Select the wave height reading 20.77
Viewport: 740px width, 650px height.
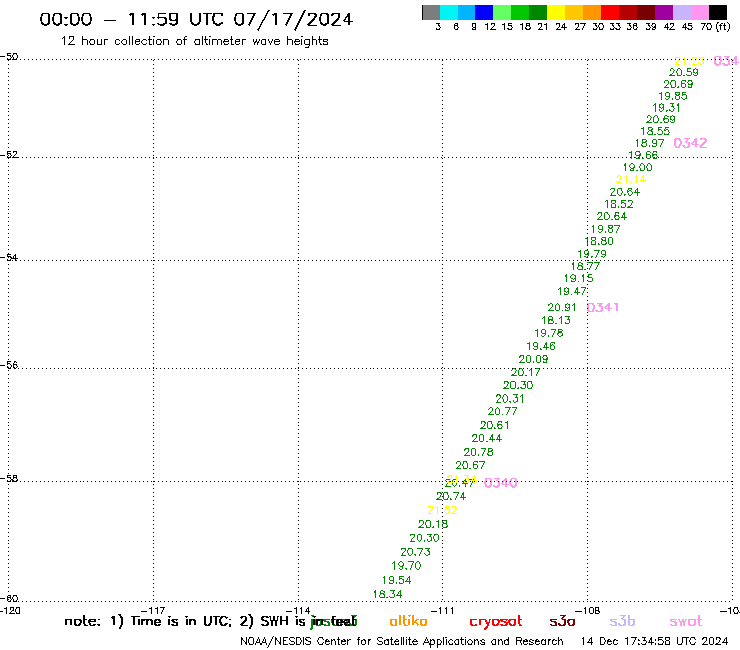(x=502, y=412)
